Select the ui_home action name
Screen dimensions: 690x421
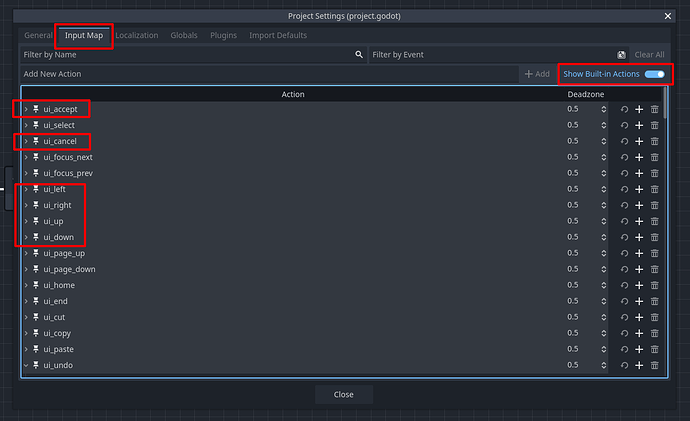(59, 285)
